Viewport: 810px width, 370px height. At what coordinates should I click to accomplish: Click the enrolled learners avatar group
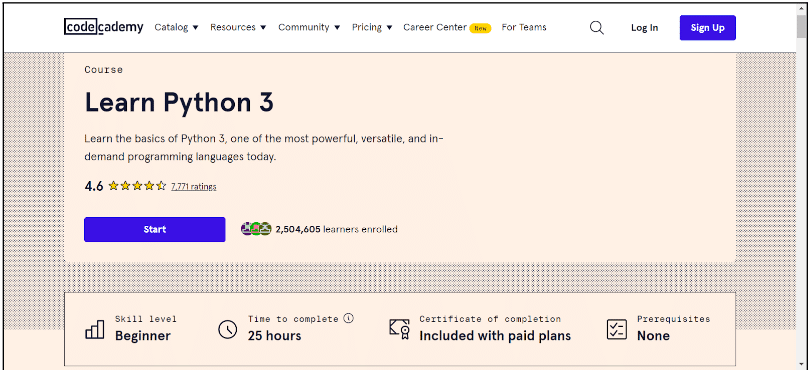point(256,229)
